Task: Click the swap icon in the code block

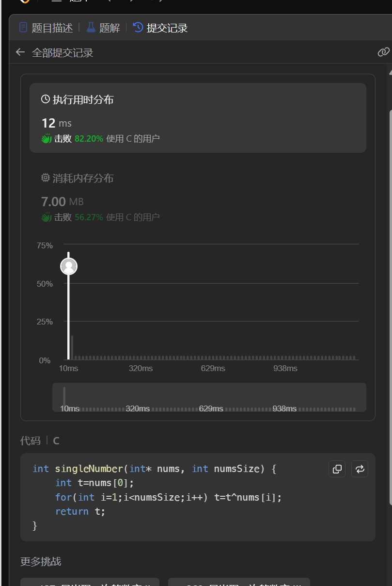Action: pyautogui.click(x=360, y=469)
